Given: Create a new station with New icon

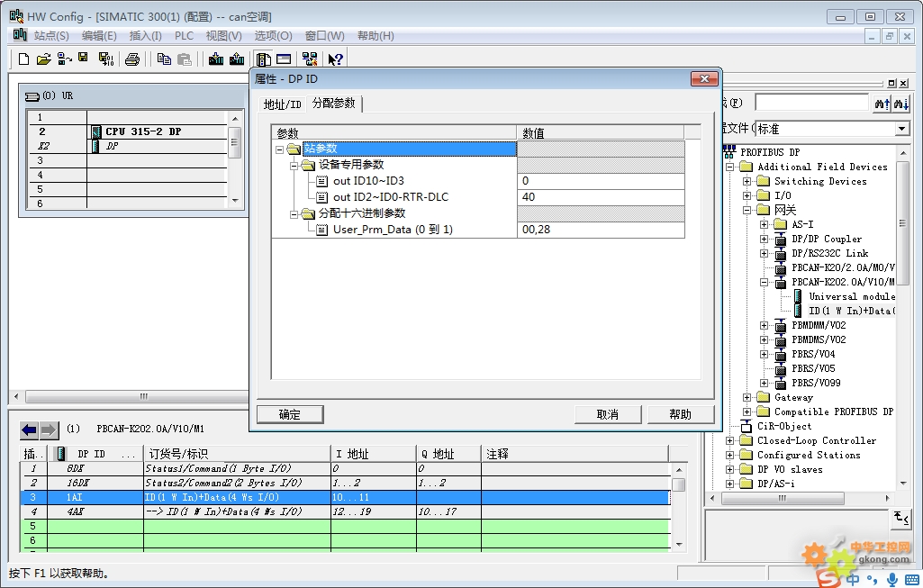Looking at the screenshot, I should pos(23,59).
